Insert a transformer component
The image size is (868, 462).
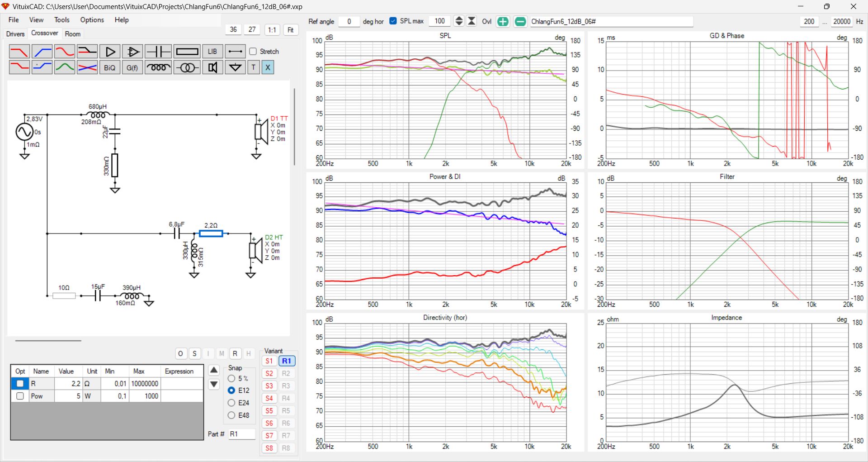tap(187, 68)
